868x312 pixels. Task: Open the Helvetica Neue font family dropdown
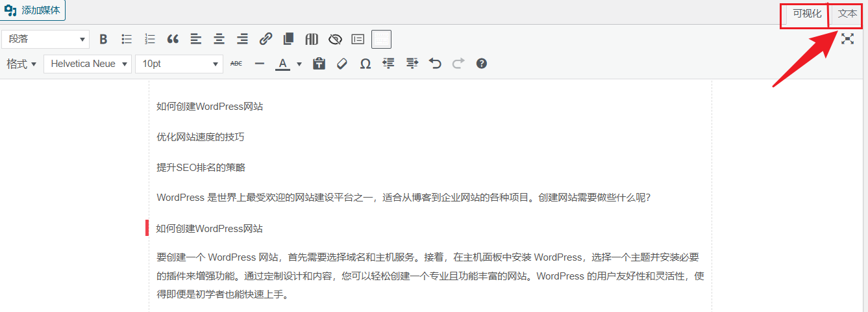tap(88, 64)
